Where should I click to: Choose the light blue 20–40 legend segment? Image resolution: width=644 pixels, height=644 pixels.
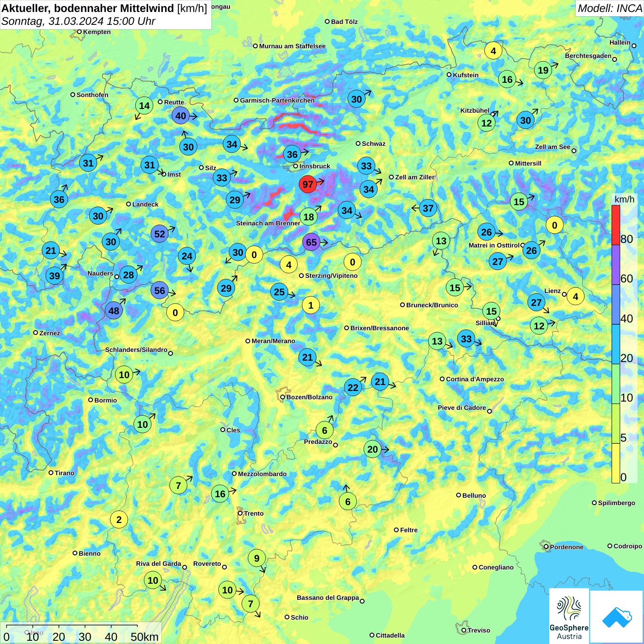coord(615,344)
